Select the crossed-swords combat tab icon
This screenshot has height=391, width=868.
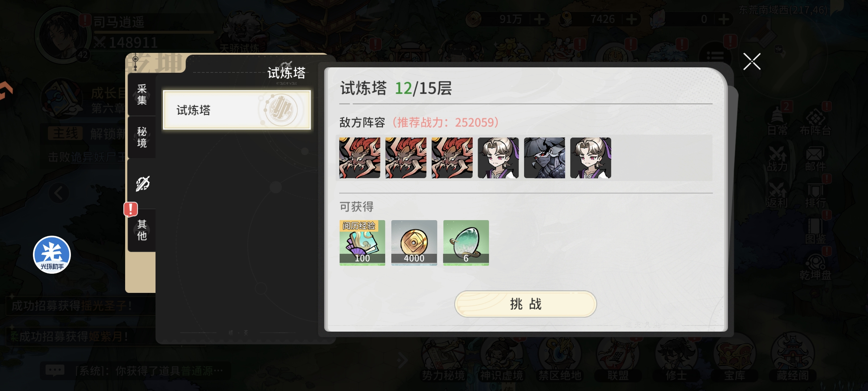coord(142,184)
